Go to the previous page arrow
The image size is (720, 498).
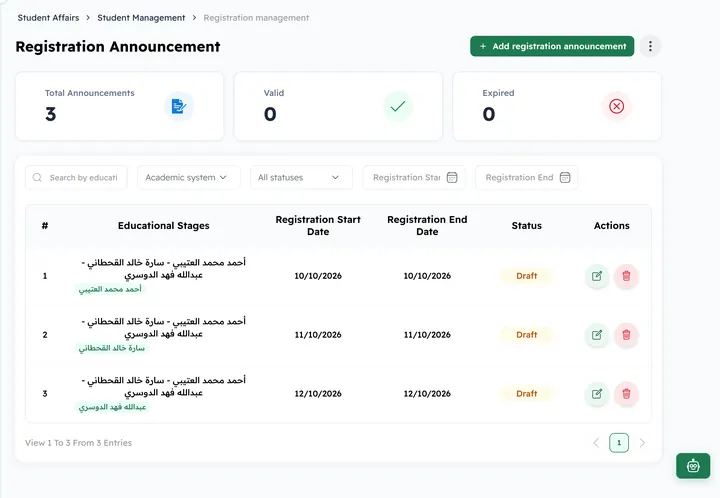pyautogui.click(x=596, y=443)
